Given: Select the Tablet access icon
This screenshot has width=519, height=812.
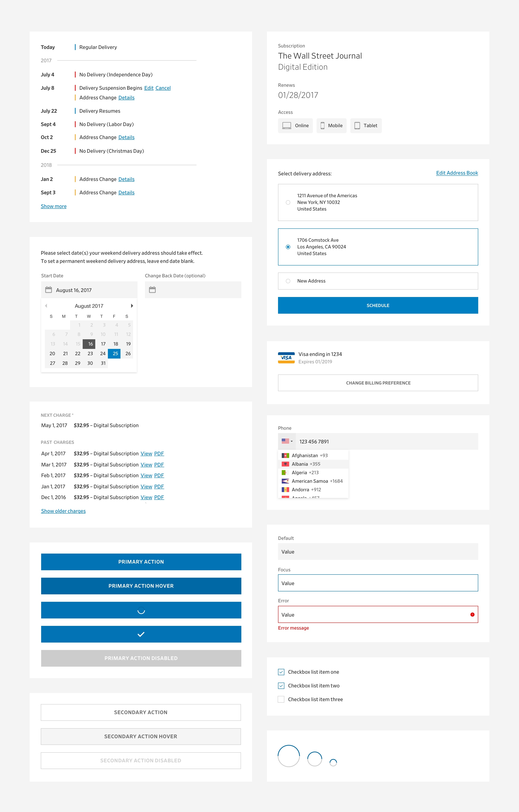Looking at the screenshot, I should [x=358, y=126].
